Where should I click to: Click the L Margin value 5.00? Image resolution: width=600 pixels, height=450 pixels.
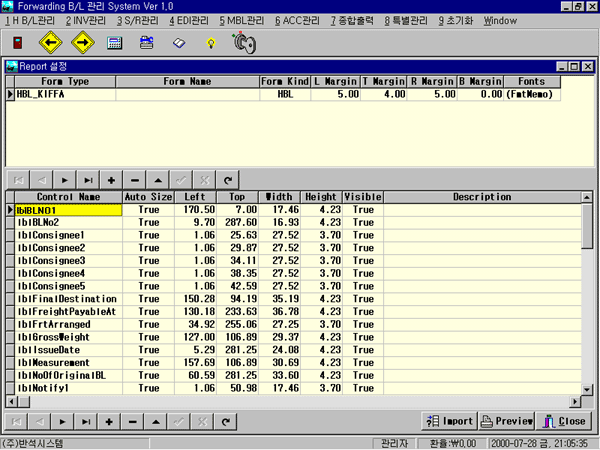coord(336,94)
